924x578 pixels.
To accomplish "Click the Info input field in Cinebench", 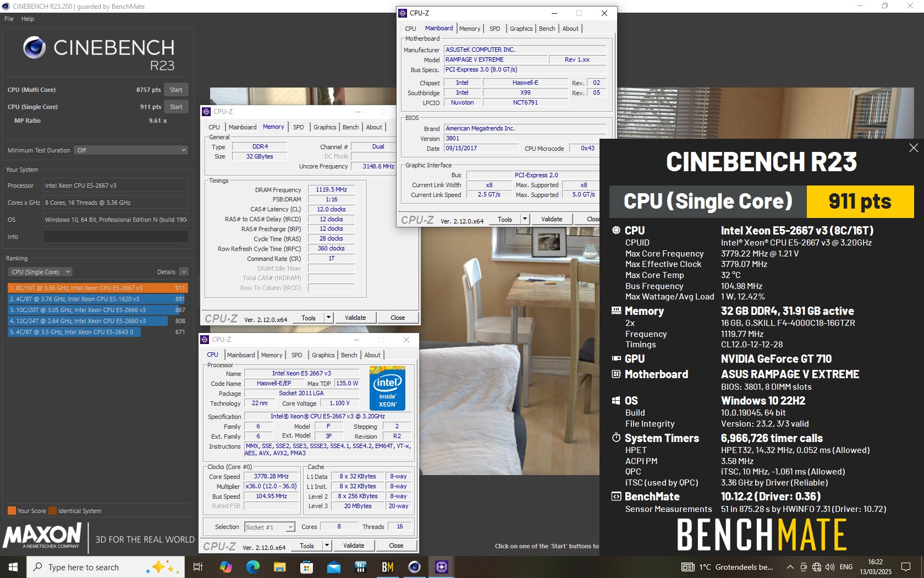I will pos(116,237).
